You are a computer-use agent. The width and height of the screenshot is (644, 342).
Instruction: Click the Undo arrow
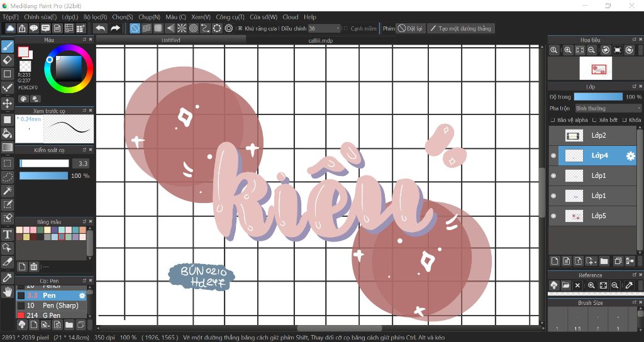click(x=100, y=28)
